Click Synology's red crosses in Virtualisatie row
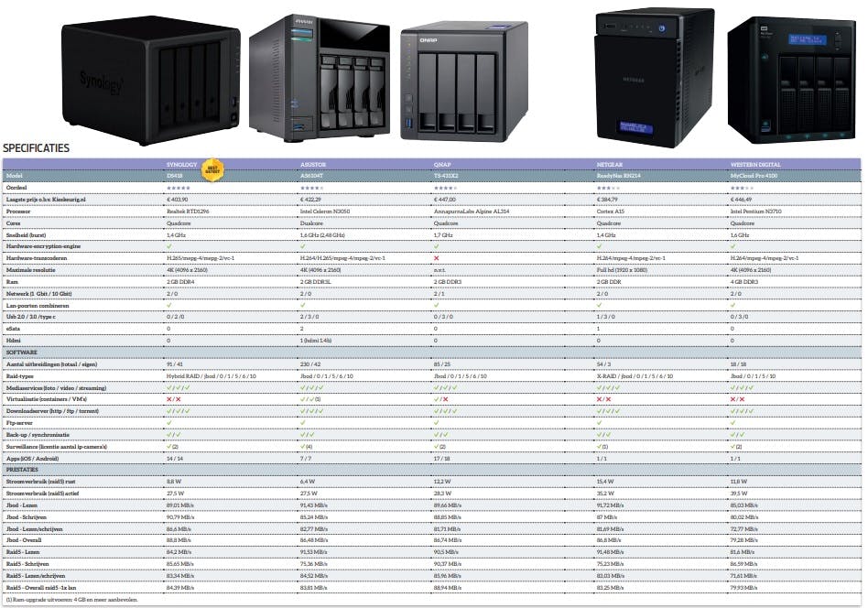The width and height of the screenshot is (868, 608). [x=174, y=399]
